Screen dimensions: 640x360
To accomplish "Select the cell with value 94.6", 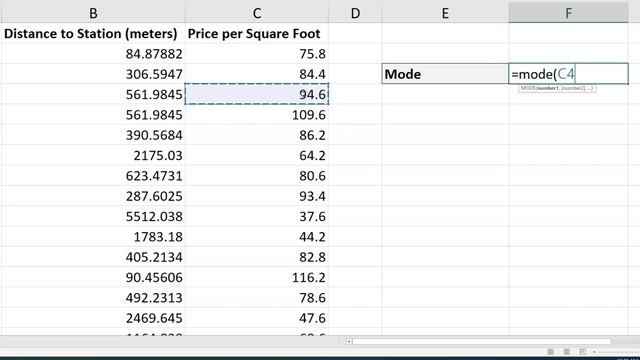I will tap(257, 94).
